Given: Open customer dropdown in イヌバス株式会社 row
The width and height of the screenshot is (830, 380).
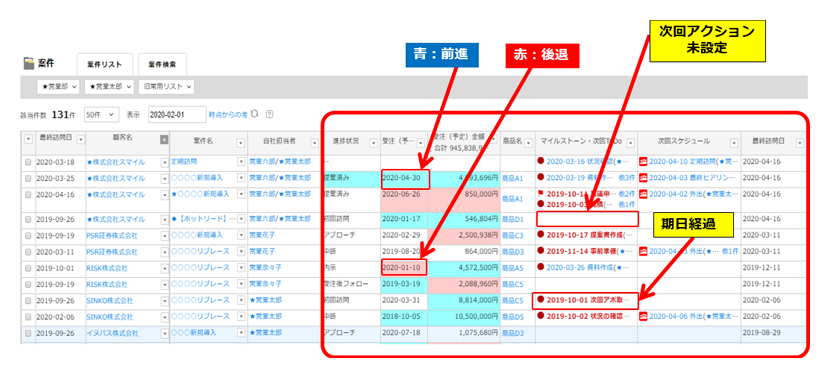Looking at the screenshot, I should (x=165, y=333).
